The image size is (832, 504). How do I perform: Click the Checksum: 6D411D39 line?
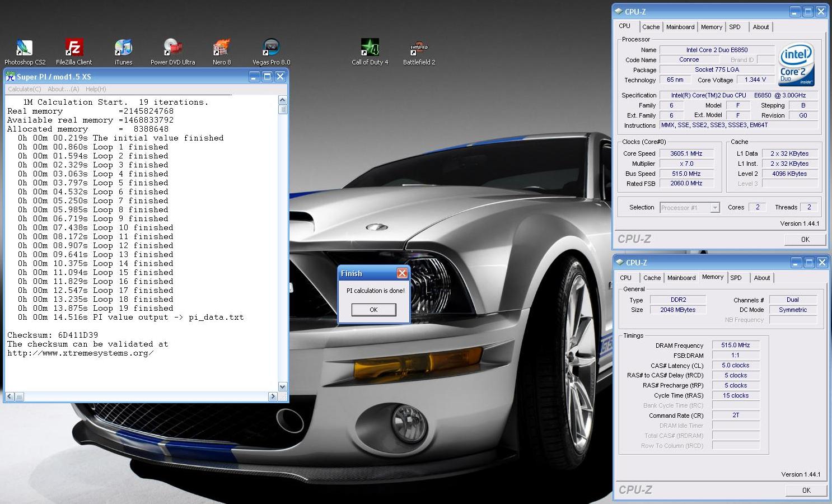[53, 335]
